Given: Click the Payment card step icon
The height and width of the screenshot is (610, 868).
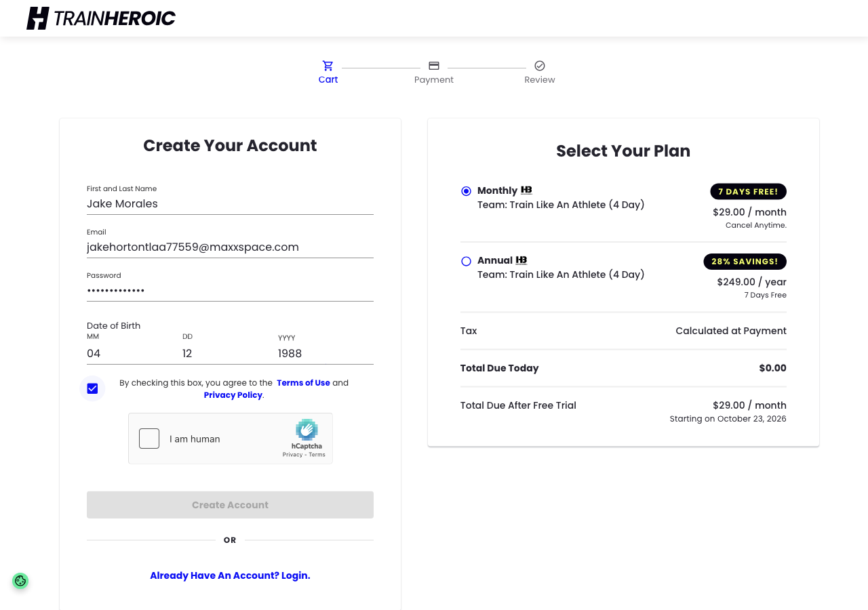Looking at the screenshot, I should click(434, 66).
